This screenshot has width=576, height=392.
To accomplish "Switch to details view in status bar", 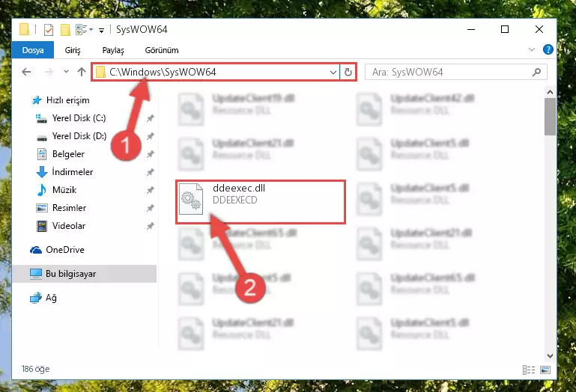I will point(529,370).
